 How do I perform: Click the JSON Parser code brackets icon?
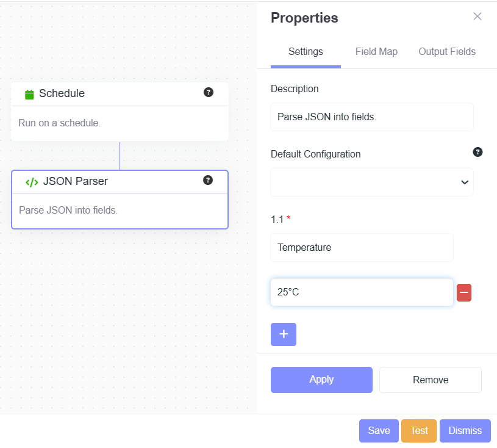[x=32, y=182]
